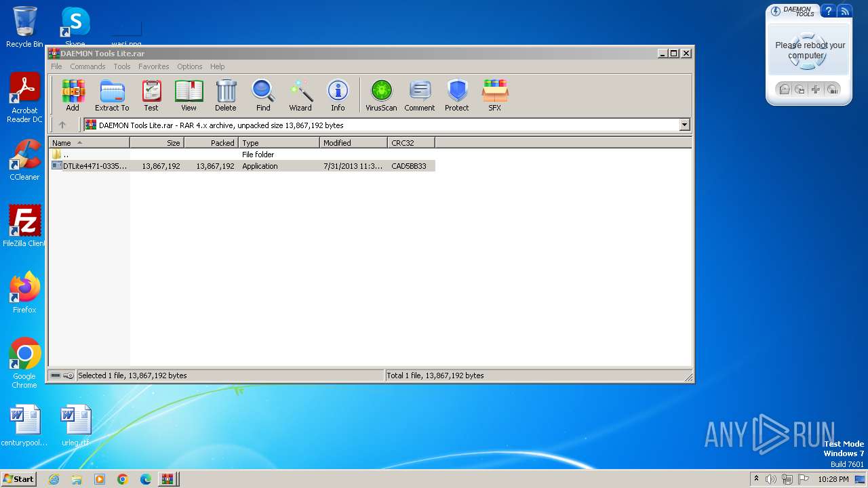Open the Acrobat Reader DC desktop shortcut

click(24, 98)
